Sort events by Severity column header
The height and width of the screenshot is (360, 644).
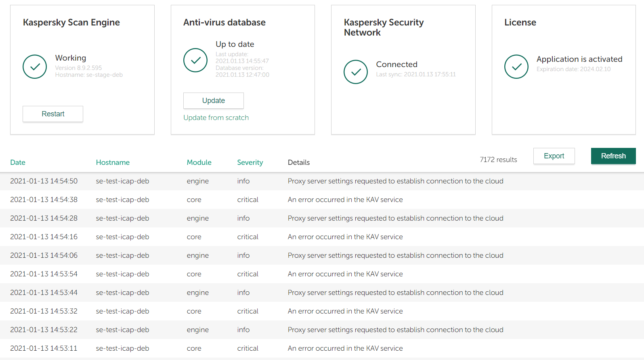(250, 162)
